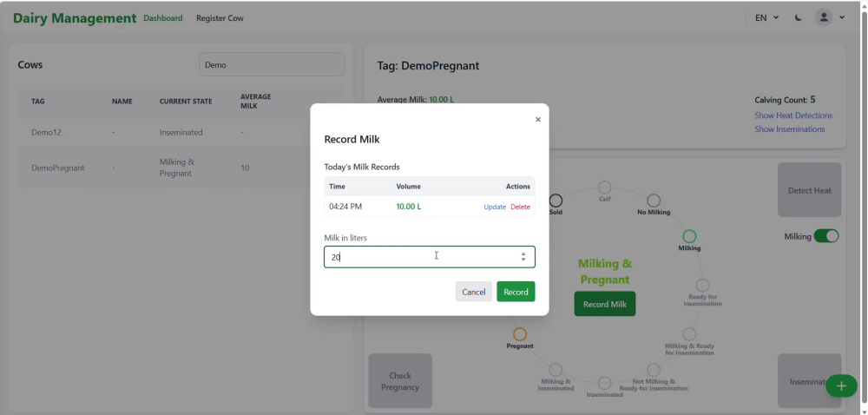Select Milking & Ready for Insemination circle
Screen dimensions: 868x415
click(x=689, y=333)
